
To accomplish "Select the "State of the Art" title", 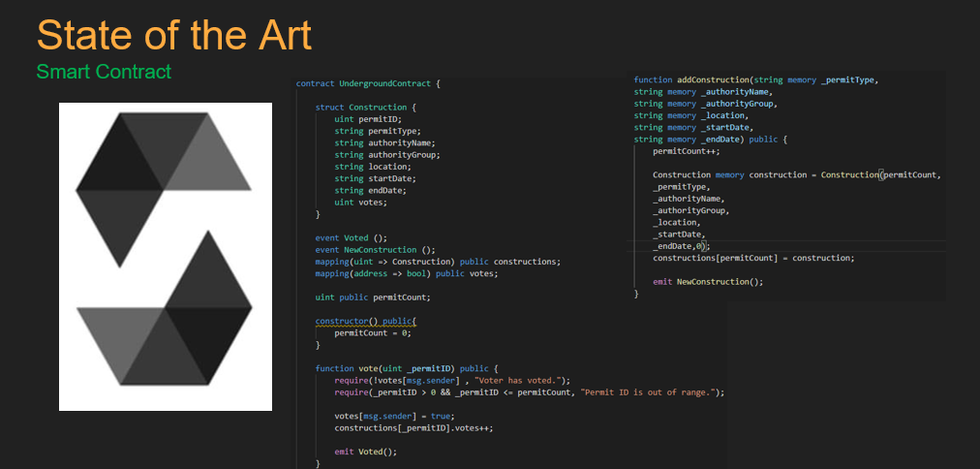I will tap(174, 36).
